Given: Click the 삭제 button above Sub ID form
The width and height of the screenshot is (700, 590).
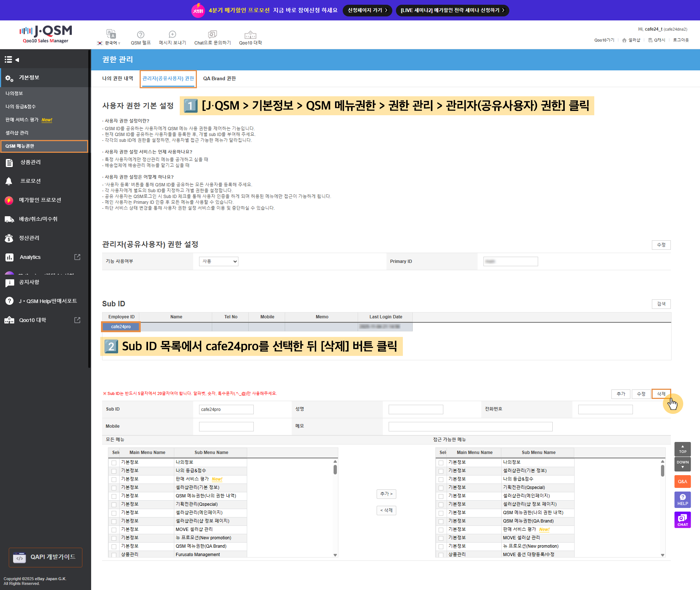Looking at the screenshot, I should (661, 394).
